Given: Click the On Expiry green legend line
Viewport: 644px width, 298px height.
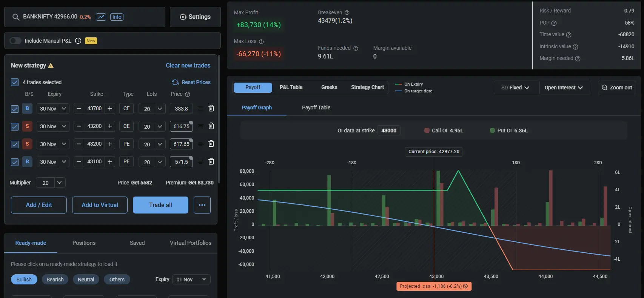Looking at the screenshot, I should click(x=398, y=84).
